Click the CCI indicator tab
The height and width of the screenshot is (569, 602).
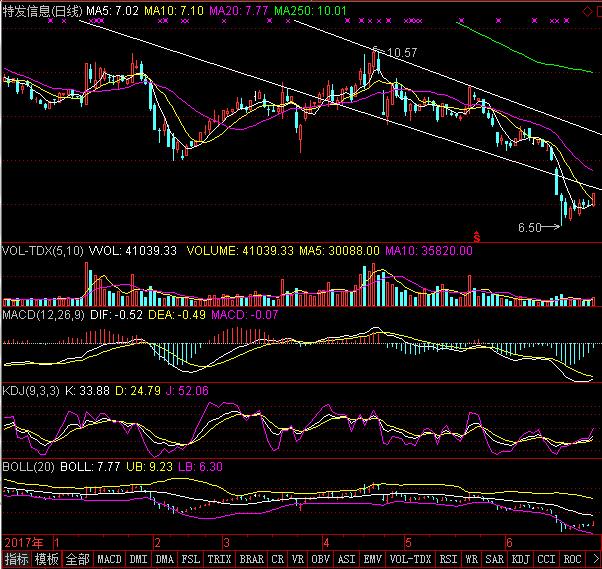coord(546,559)
